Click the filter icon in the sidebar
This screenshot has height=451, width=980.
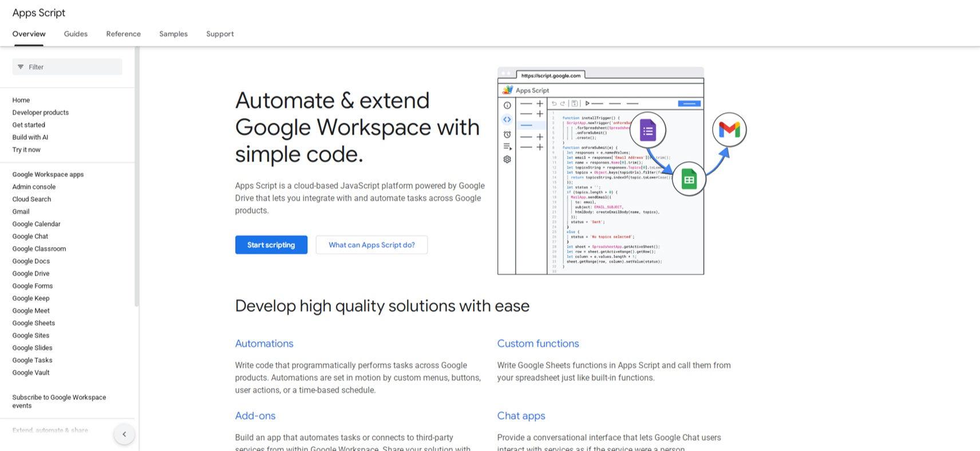click(21, 67)
